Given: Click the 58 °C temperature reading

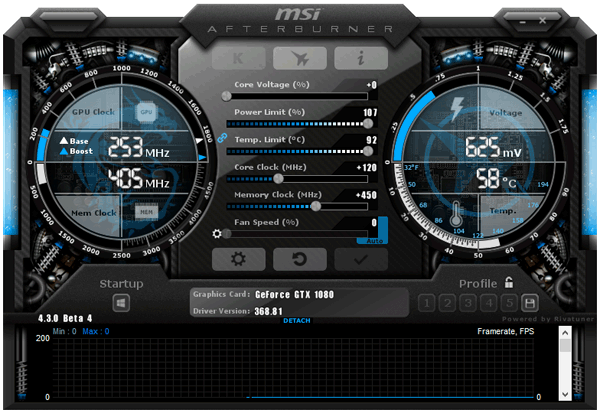Looking at the screenshot, I should coord(496,179).
